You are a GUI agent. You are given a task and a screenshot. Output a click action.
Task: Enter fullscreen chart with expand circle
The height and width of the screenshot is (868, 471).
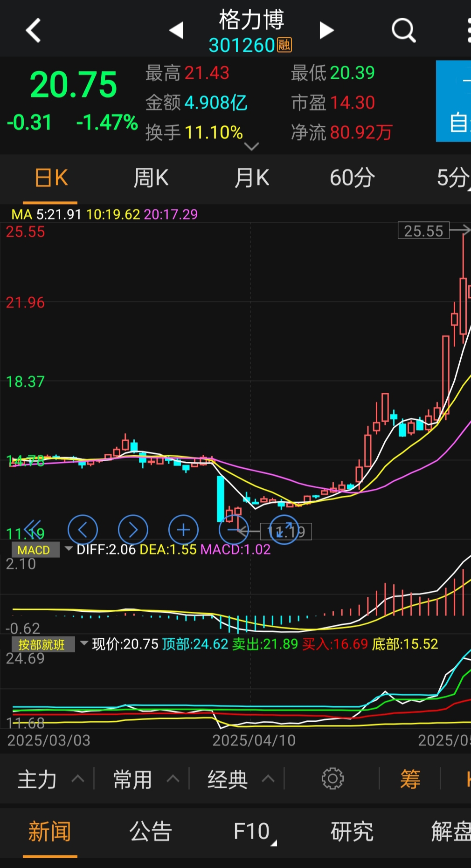[284, 530]
